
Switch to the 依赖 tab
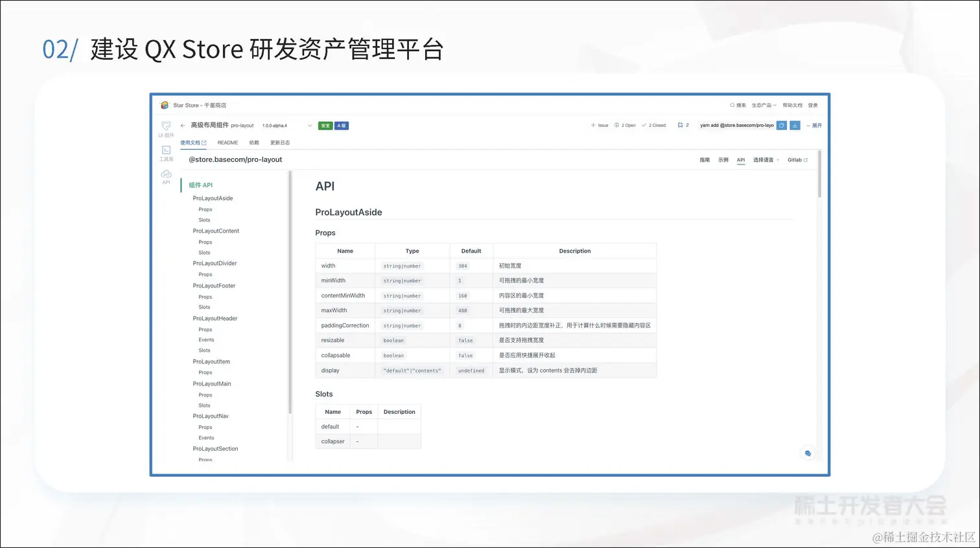coord(254,143)
